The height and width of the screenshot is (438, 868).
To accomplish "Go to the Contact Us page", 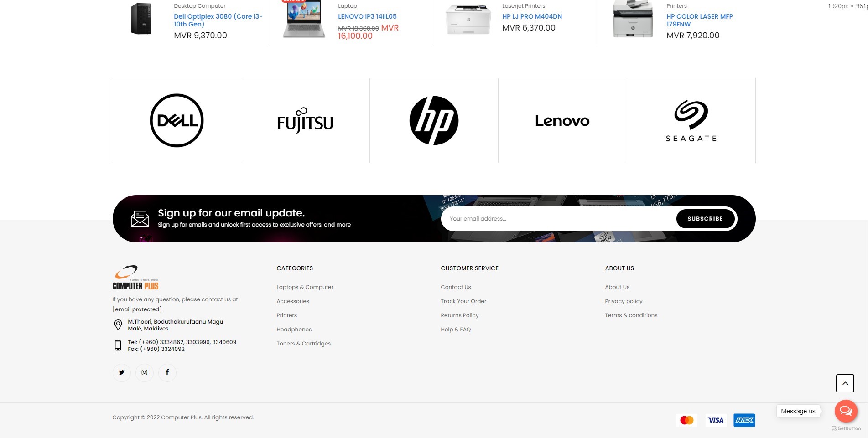I will [x=456, y=287].
